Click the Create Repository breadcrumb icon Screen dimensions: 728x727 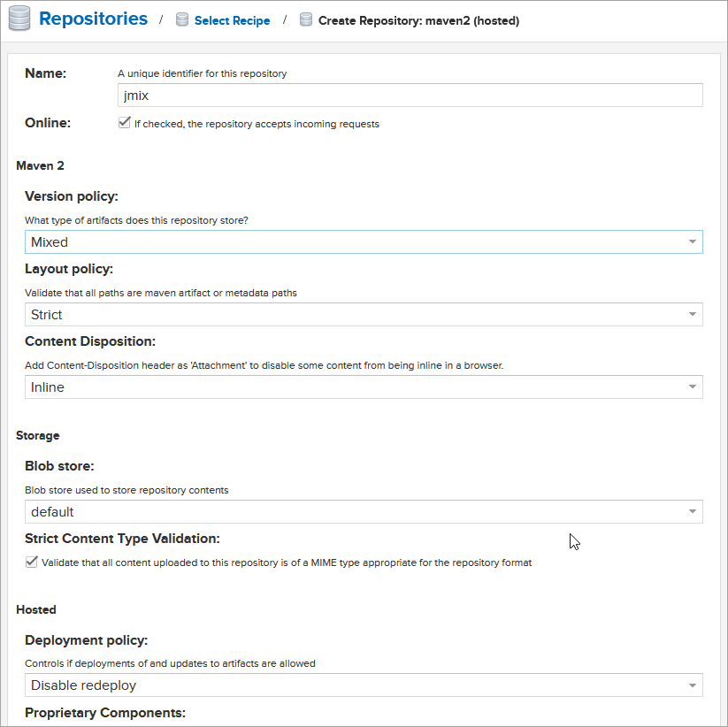[x=305, y=19]
